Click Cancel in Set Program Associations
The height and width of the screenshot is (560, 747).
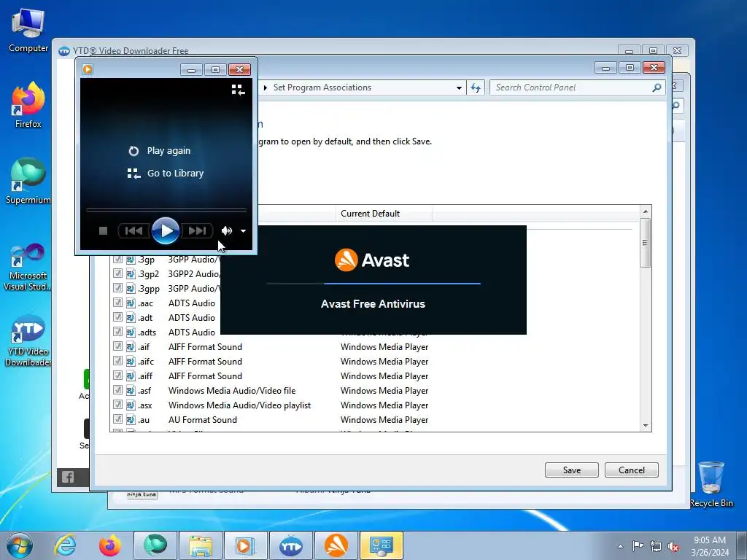pos(631,470)
